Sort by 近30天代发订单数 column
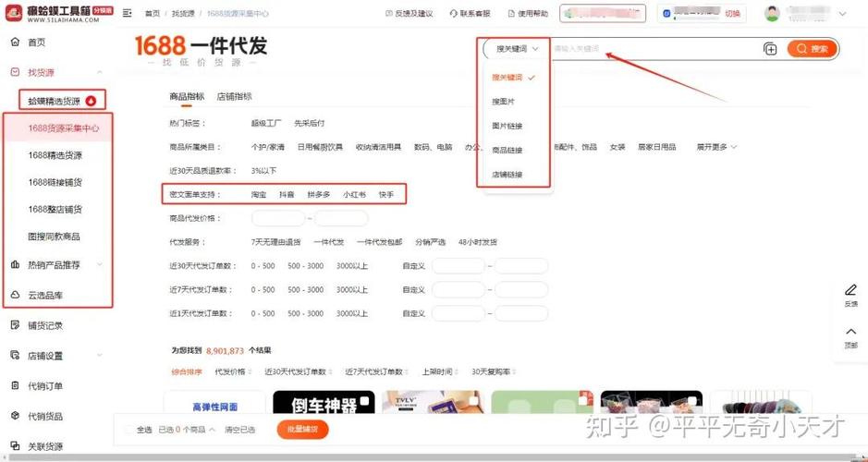Image resolution: width=868 pixels, height=462 pixels. click(x=298, y=371)
